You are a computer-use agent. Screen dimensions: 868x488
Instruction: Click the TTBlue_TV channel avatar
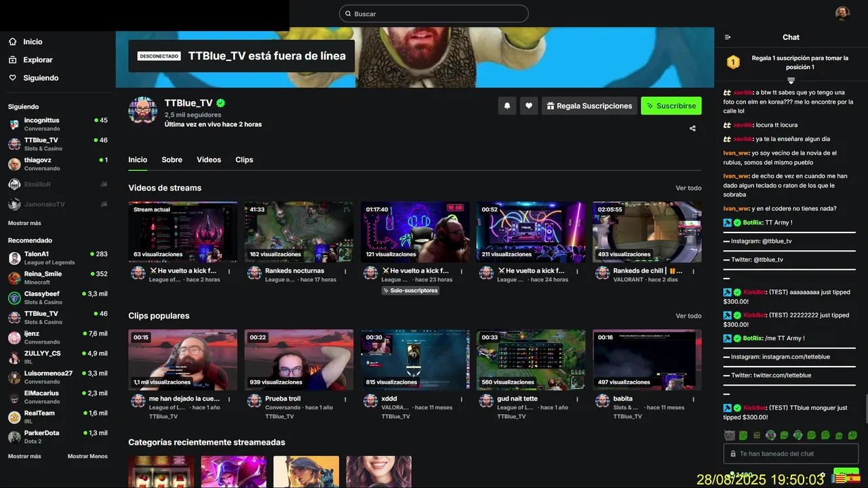pyautogui.click(x=143, y=110)
